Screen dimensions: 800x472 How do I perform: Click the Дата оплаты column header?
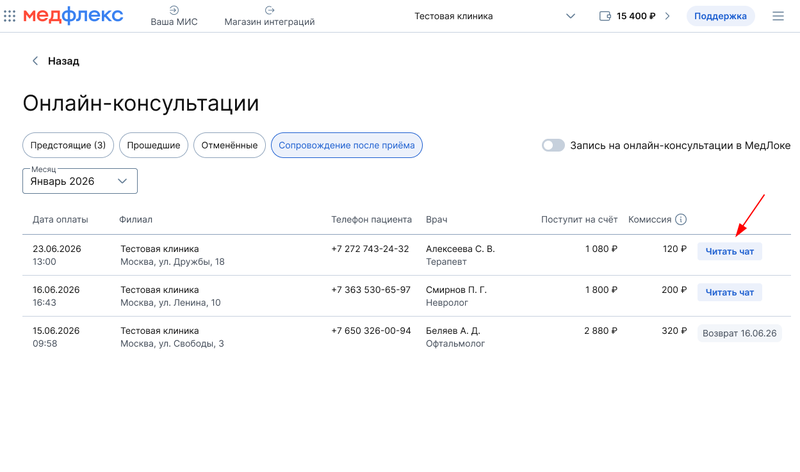coord(60,219)
